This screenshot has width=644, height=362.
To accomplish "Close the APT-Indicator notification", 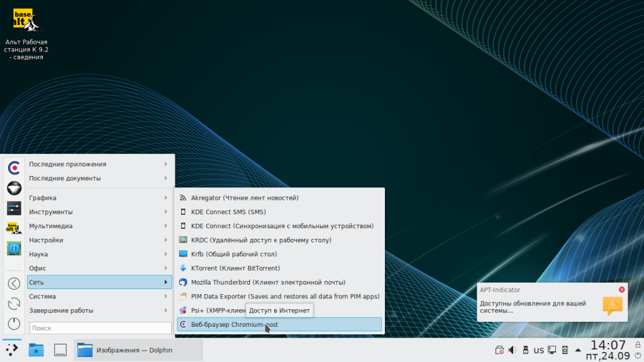I will [x=621, y=290].
